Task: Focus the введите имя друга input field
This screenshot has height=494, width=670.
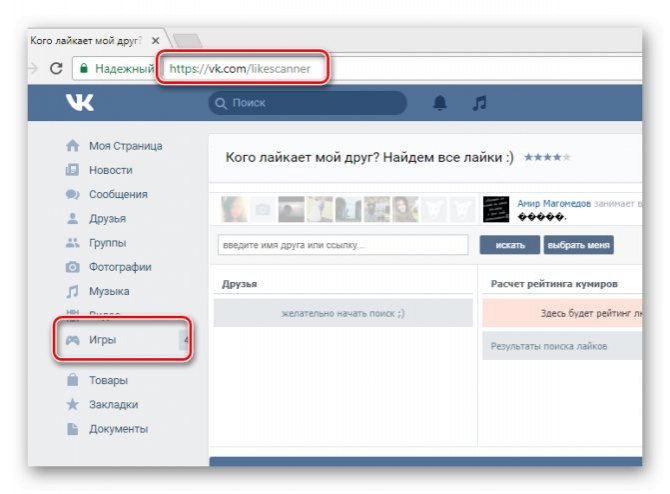Action: tap(343, 245)
